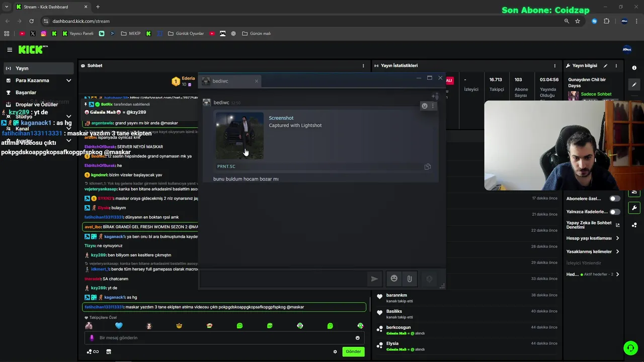The image size is (644, 362).
Task: Reload the page
Action: pyautogui.click(x=31, y=21)
